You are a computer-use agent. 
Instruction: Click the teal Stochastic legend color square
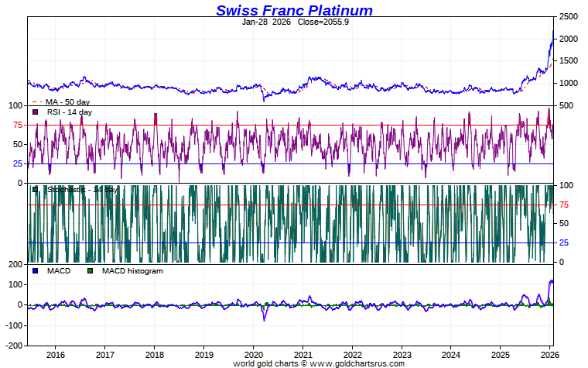[36, 190]
